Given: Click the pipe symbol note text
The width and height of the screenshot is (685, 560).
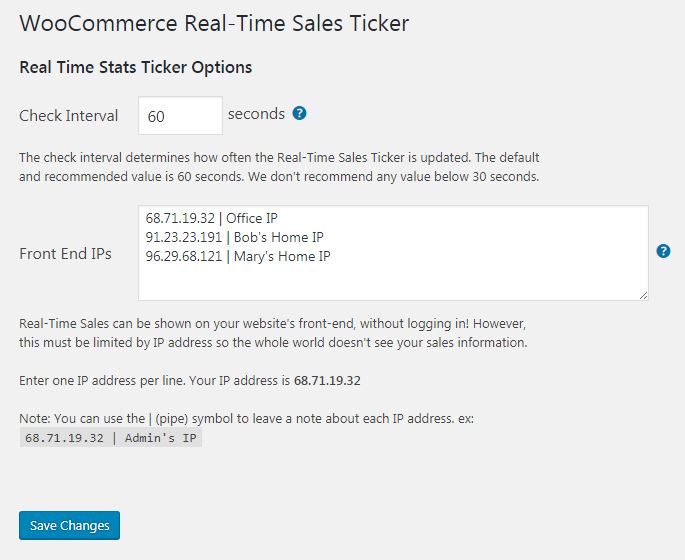Looking at the screenshot, I should 246,418.
